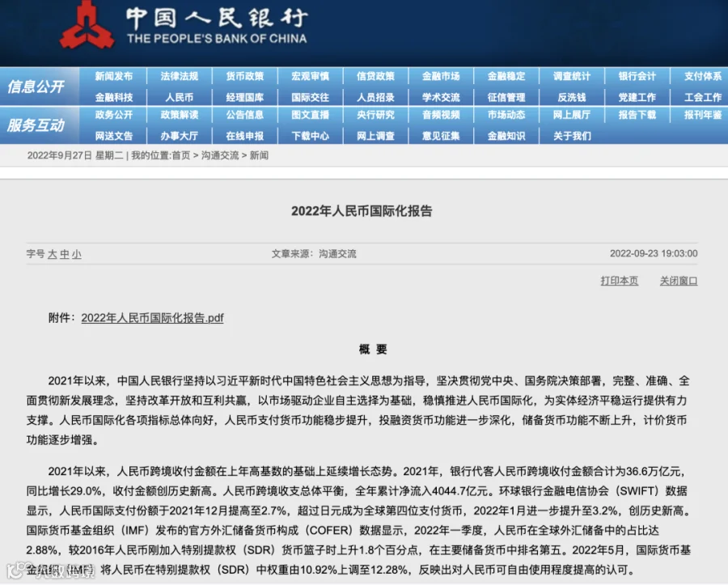The image size is (728, 585).
Task: Click the 信息公开 section header
Action: click(x=36, y=87)
